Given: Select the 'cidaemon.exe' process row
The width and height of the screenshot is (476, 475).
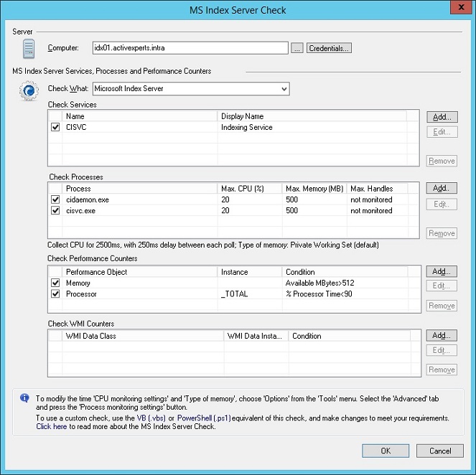Looking at the screenshot, I should point(234,199).
